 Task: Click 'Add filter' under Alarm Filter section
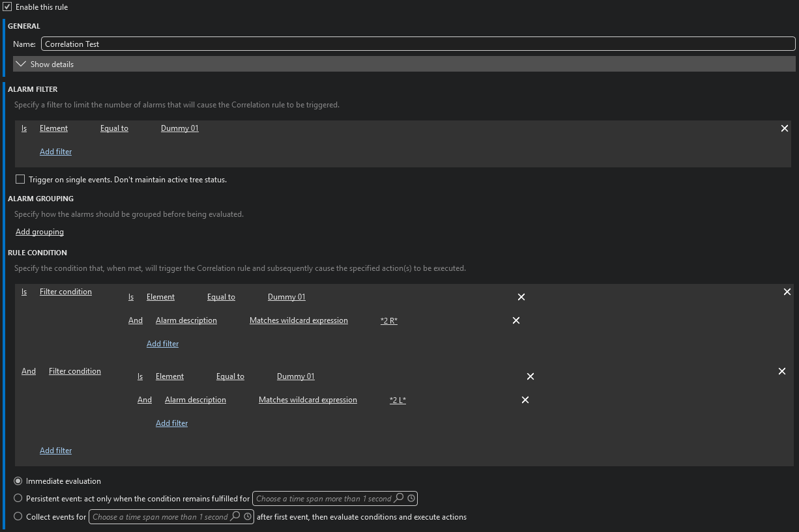[x=55, y=152]
